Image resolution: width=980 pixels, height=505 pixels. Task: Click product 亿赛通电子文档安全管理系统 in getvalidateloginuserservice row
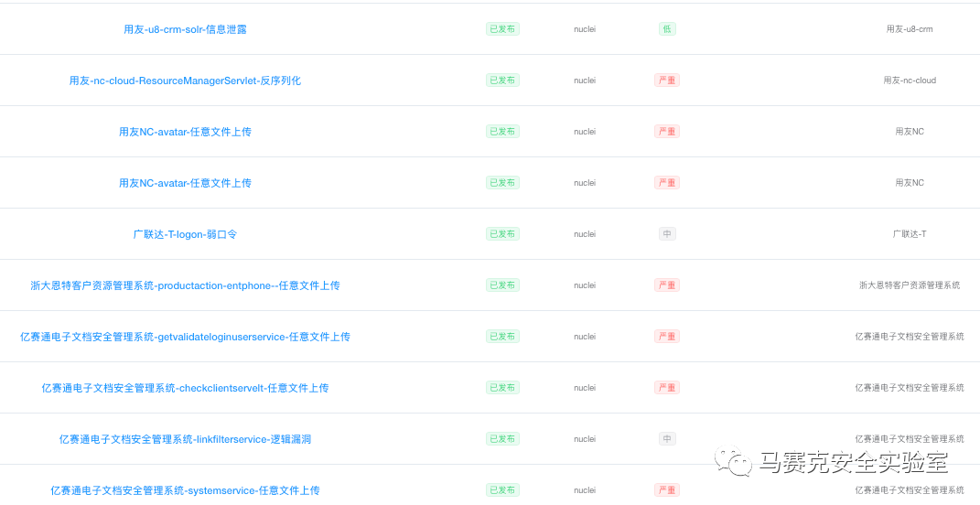tap(910, 337)
